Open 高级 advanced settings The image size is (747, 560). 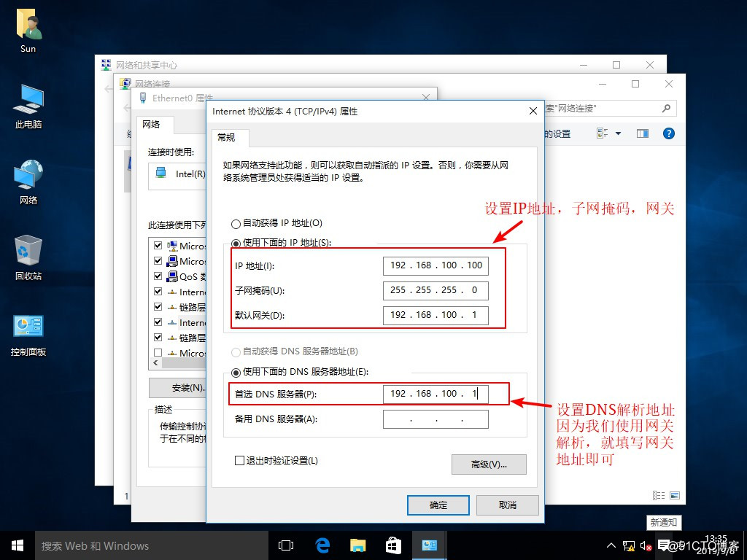pyautogui.click(x=489, y=464)
